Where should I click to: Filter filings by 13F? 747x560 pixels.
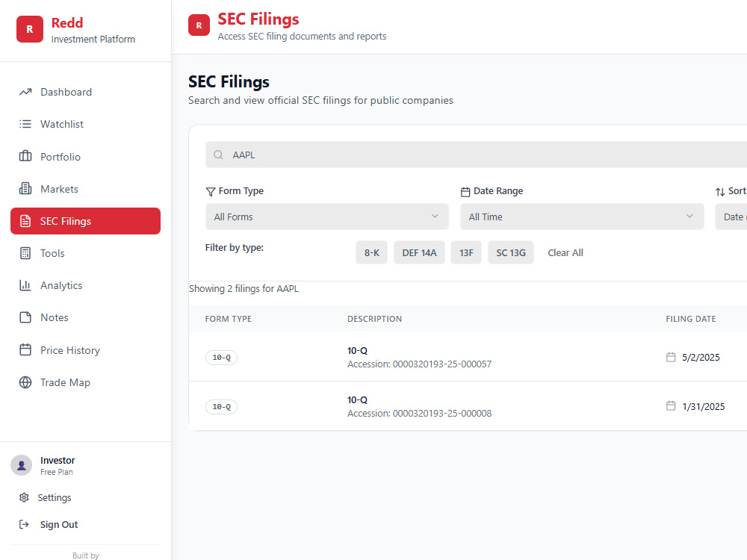[x=466, y=252]
